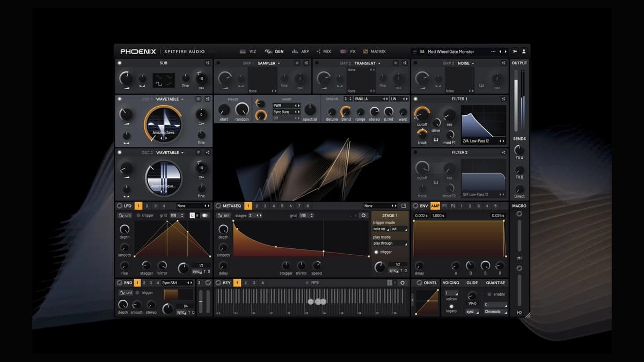Disable Filter 1 power
The image size is (644, 362).
(x=415, y=99)
